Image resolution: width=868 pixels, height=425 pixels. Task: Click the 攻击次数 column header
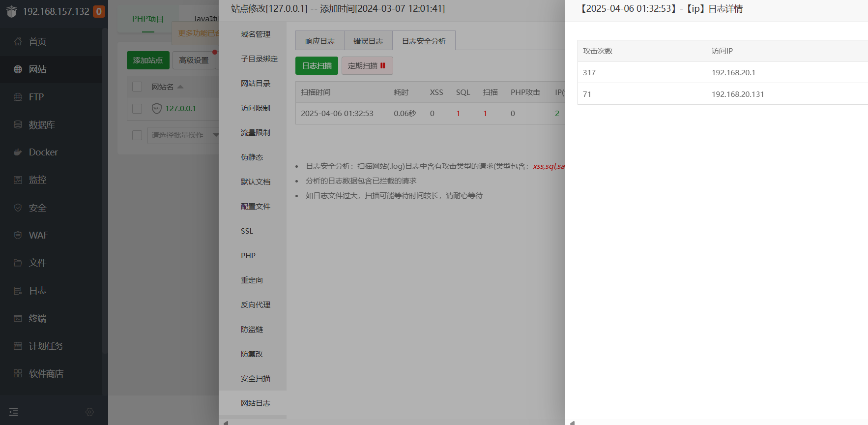coord(598,51)
